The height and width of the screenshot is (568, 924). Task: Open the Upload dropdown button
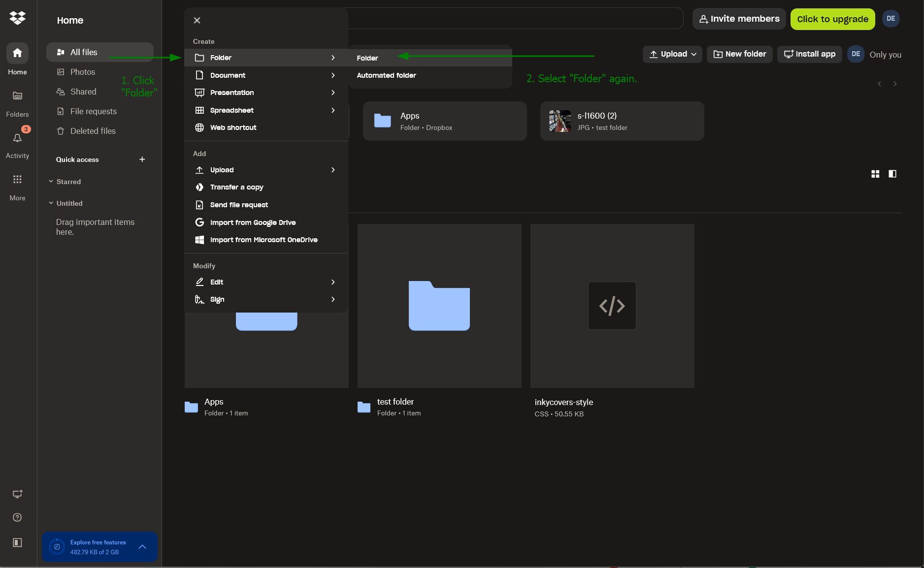click(x=672, y=54)
